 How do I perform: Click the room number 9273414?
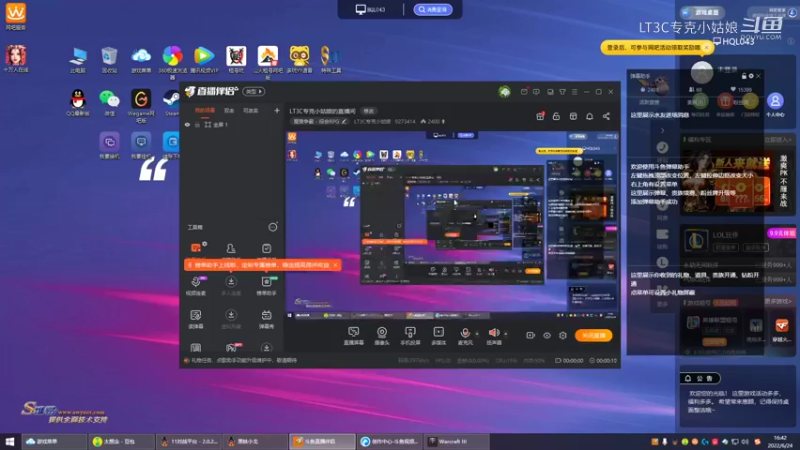pos(405,121)
